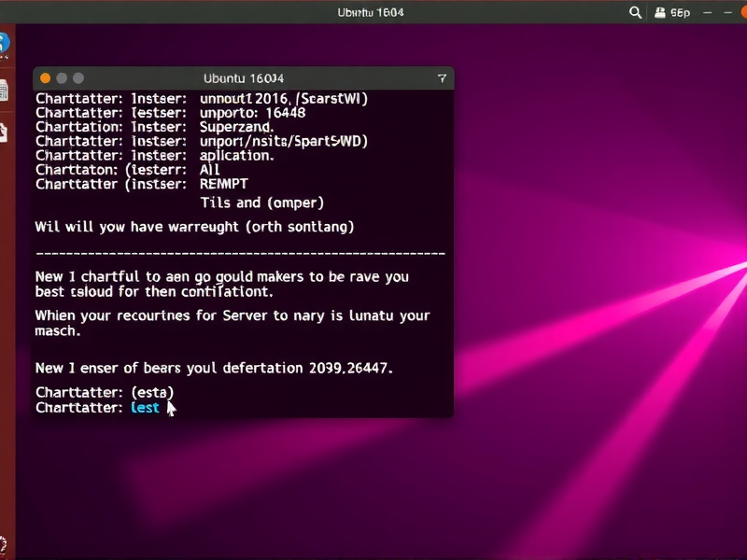Toggle the middle gray circle on the terminal titlebar
The image size is (747, 560).
(60, 79)
